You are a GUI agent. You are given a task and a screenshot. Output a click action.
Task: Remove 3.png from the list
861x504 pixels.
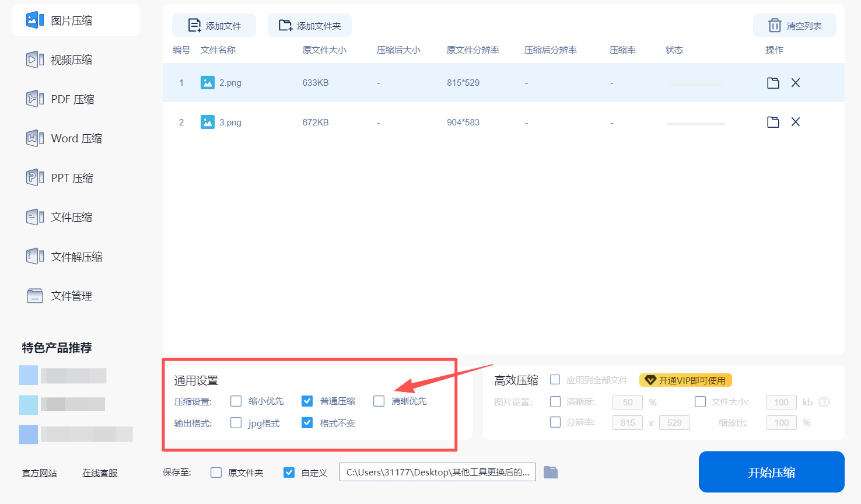pyautogui.click(x=796, y=122)
